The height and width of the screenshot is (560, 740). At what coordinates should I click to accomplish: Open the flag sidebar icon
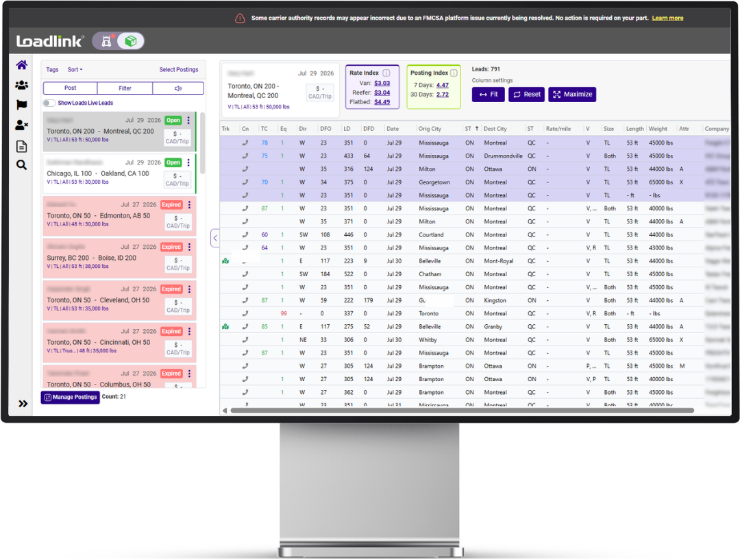22,105
